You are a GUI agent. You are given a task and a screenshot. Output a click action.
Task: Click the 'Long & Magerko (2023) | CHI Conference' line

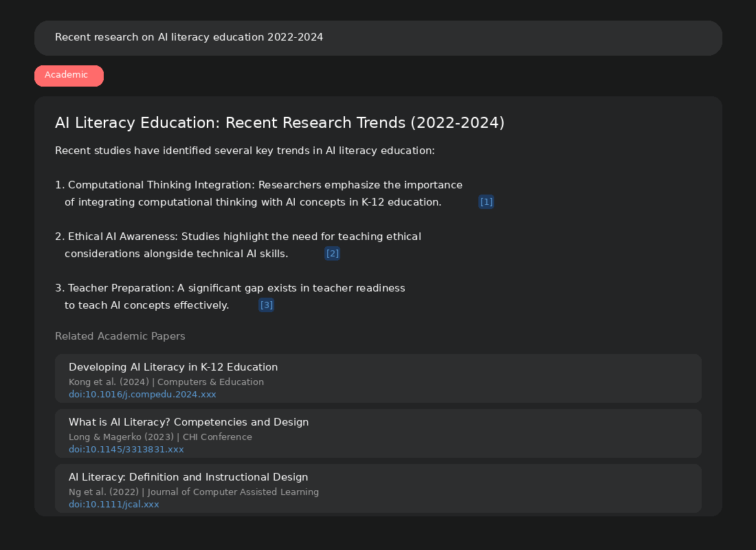(161, 437)
